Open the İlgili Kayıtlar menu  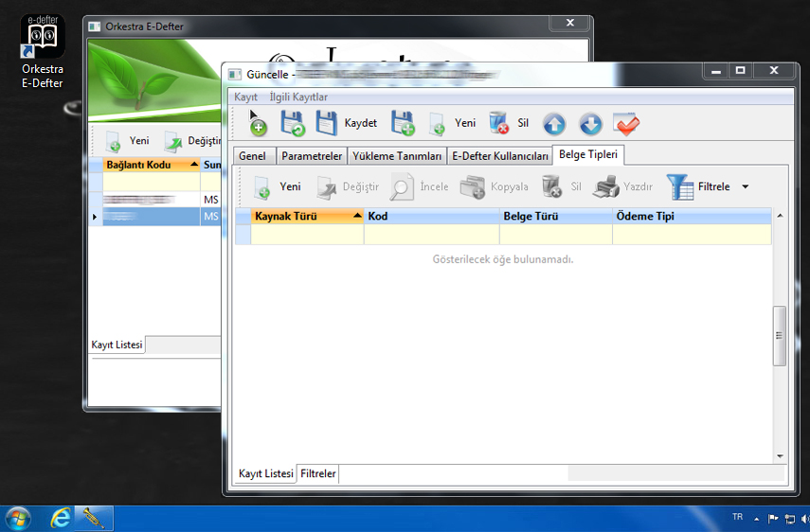[x=298, y=97]
